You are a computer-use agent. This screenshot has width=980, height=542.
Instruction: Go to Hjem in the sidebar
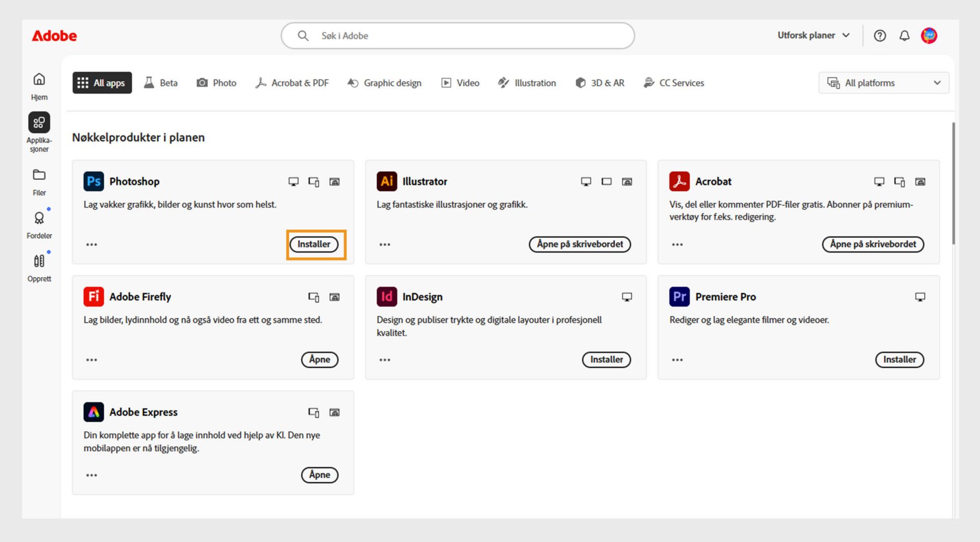39,86
